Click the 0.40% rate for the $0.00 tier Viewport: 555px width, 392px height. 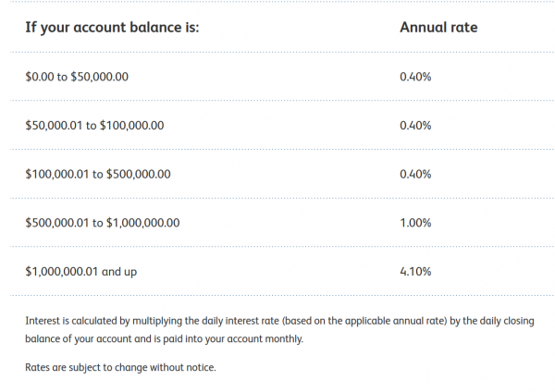pos(415,76)
